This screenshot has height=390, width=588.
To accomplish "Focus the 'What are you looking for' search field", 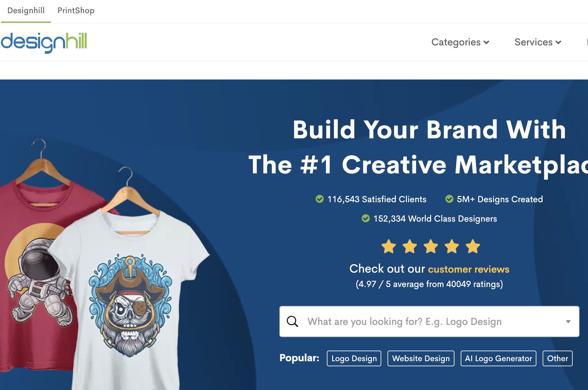I will (x=429, y=321).
